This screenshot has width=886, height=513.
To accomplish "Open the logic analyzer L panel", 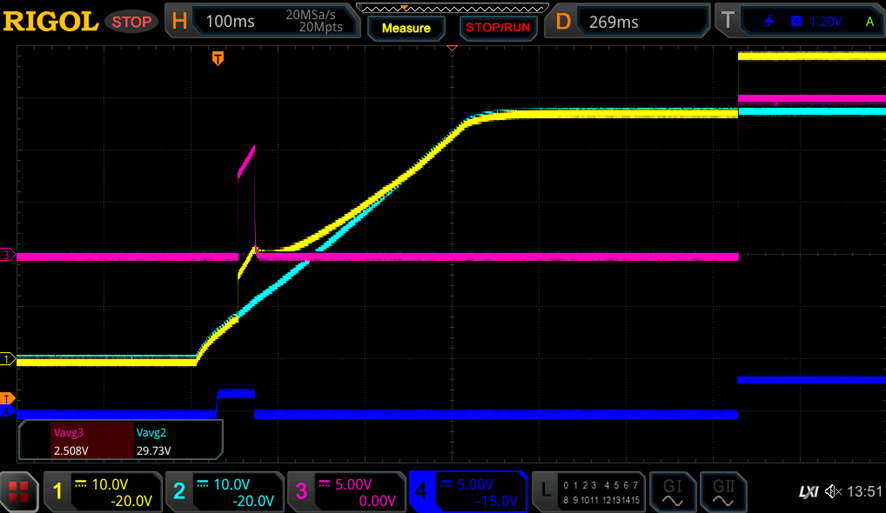I will pyautogui.click(x=545, y=490).
